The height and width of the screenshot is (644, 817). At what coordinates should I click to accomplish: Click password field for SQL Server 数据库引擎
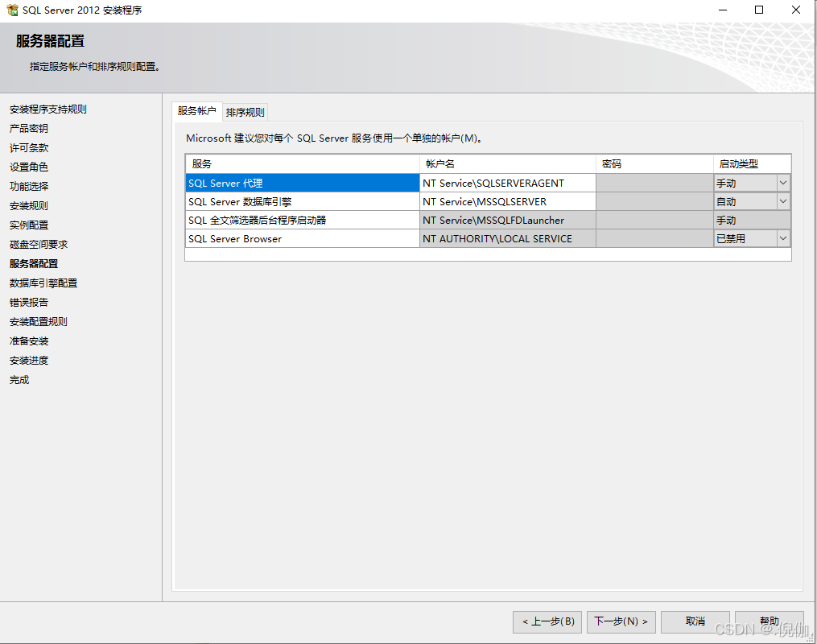click(x=654, y=201)
